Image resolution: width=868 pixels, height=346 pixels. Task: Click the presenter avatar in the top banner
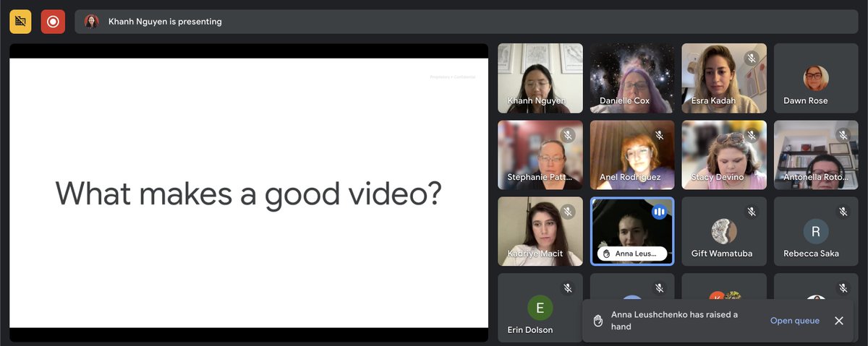point(91,22)
